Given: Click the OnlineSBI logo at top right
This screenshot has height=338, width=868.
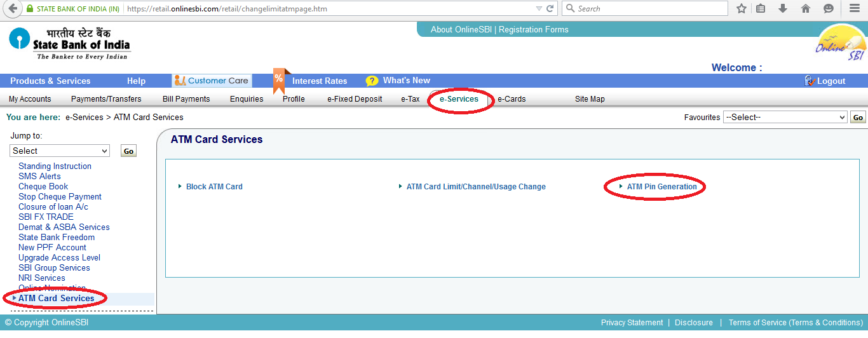Looking at the screenshot, I should click(840, 43).
